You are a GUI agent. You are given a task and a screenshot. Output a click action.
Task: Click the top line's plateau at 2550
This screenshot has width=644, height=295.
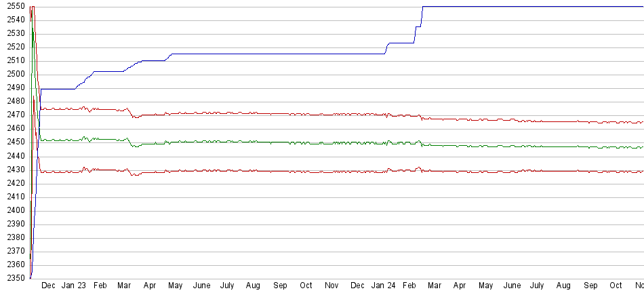click(529, 6)
